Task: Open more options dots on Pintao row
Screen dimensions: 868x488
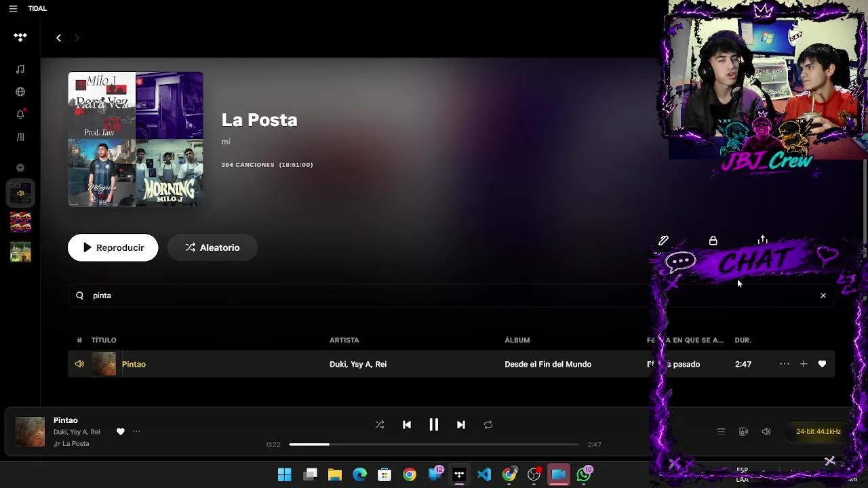Action: coord(785,364)
